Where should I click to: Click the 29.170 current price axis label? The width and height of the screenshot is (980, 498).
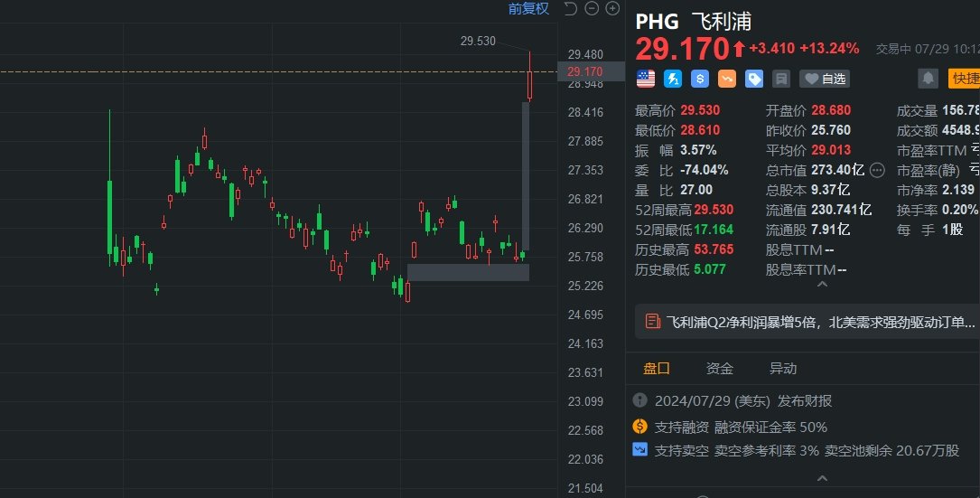585,71
